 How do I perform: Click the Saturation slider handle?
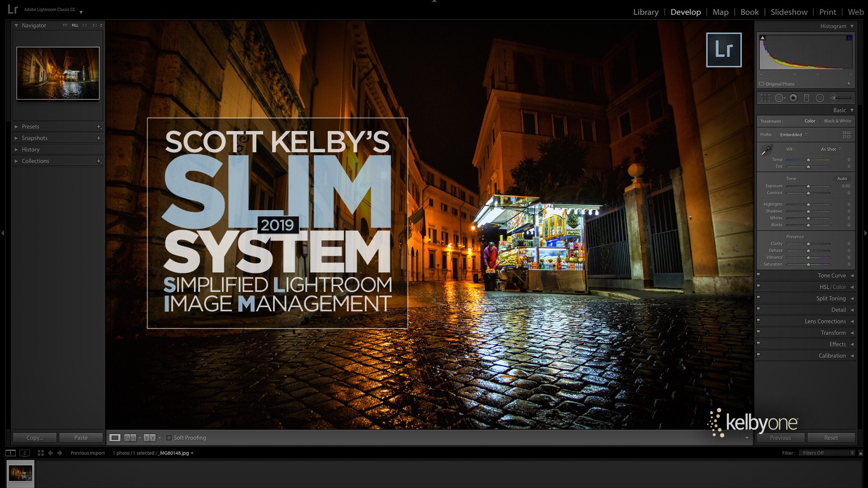pyautogui.click(x=808, y=264)
